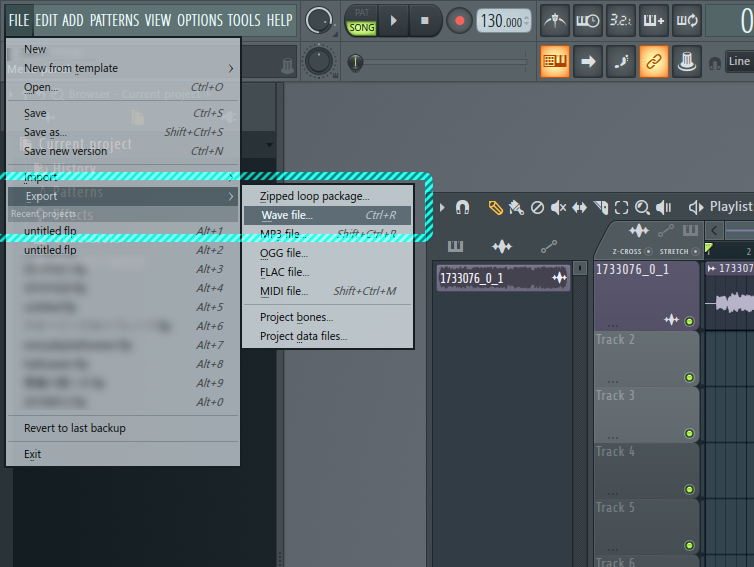Expand the Import submenu

[123, 177]
